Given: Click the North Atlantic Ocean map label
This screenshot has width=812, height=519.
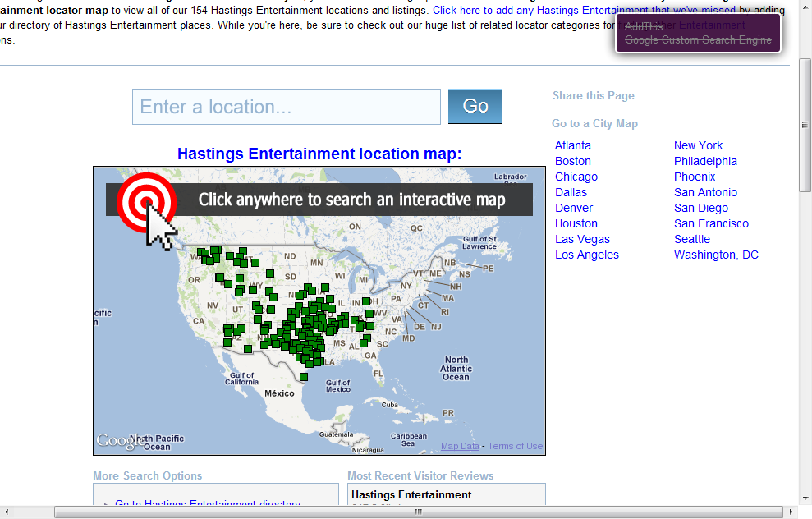Looking at the screenshot, I should 456,368.
